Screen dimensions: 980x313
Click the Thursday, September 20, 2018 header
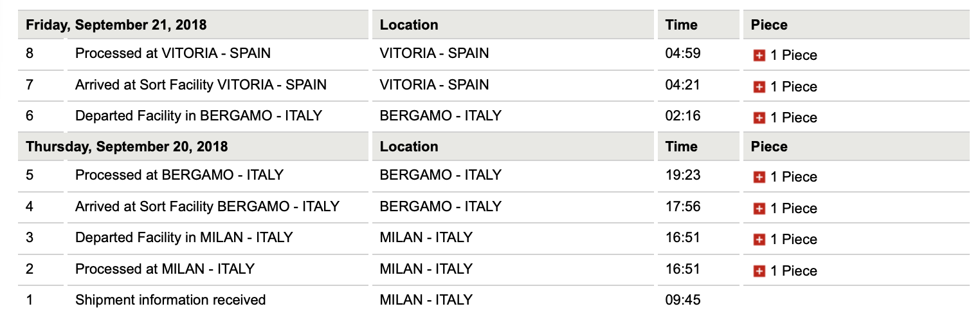tap(127, 147)
